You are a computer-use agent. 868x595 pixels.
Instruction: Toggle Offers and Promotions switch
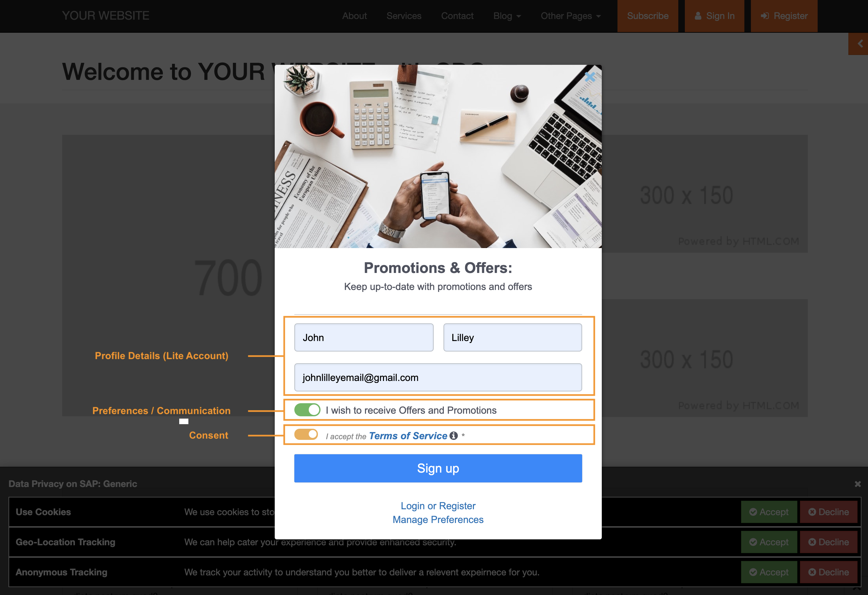click(x=307, y=410)
